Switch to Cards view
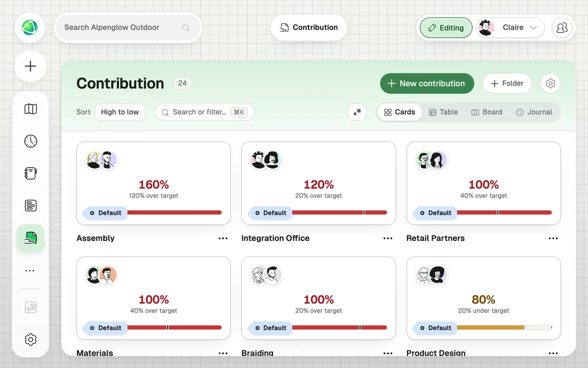 399,112
